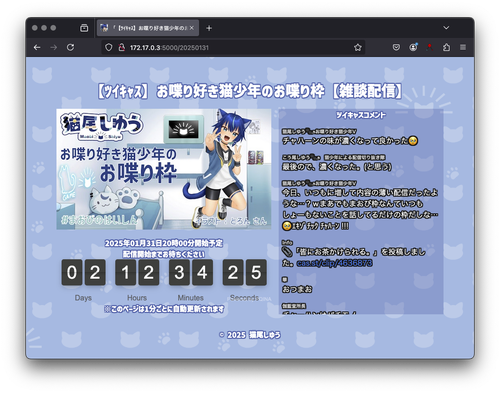Click the comment 最後ので、濃くなった。(と思う)
The image size is (500, 393).
tap(337, 166)
